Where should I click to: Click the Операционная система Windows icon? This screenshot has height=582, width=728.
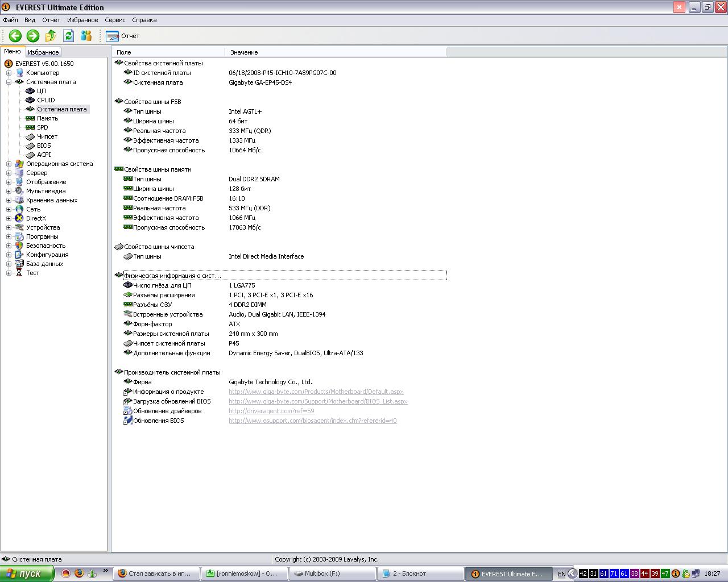[19, 164]
